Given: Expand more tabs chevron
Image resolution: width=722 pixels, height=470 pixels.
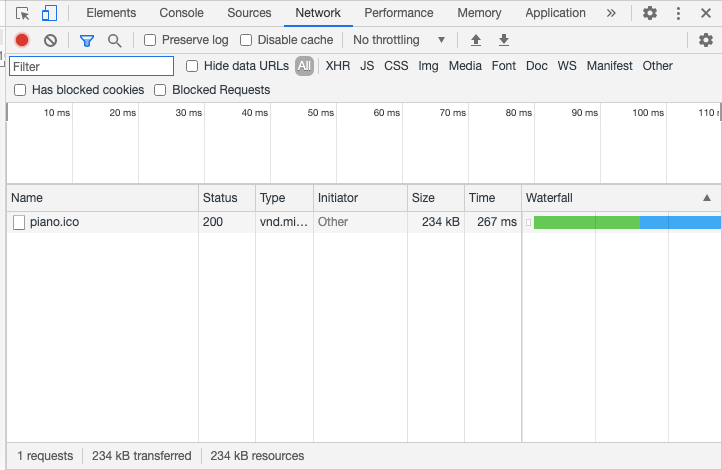Looking at the screenshot, I should 611,13.
